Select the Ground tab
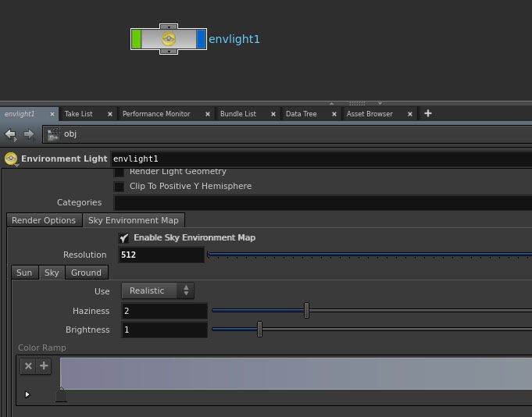 (86, 273)
